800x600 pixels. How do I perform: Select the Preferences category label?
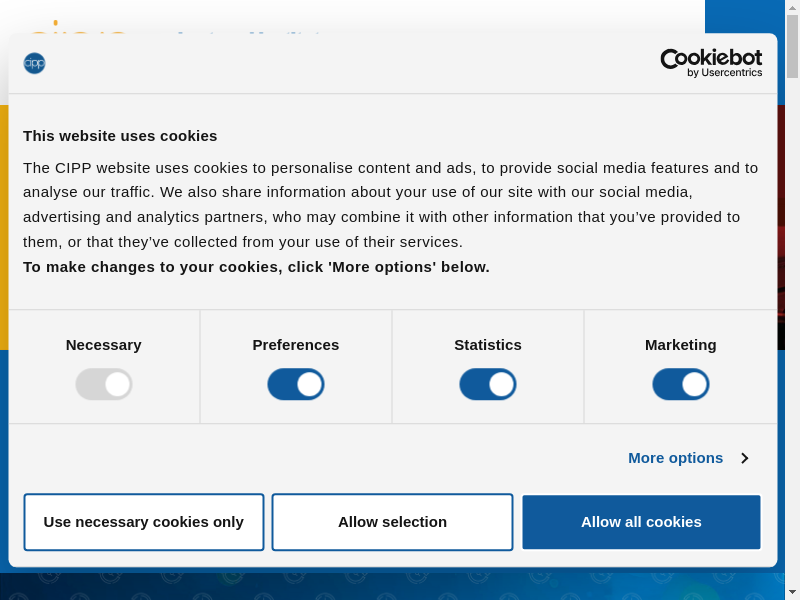[296, 345]
